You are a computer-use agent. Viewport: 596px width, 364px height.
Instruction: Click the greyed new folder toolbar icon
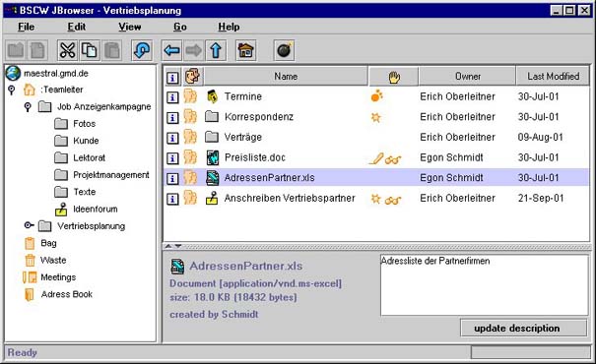click(x=15, y=50)
